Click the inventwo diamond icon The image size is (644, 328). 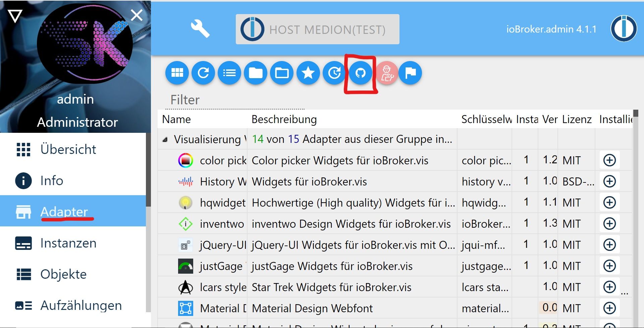(185, 224)
